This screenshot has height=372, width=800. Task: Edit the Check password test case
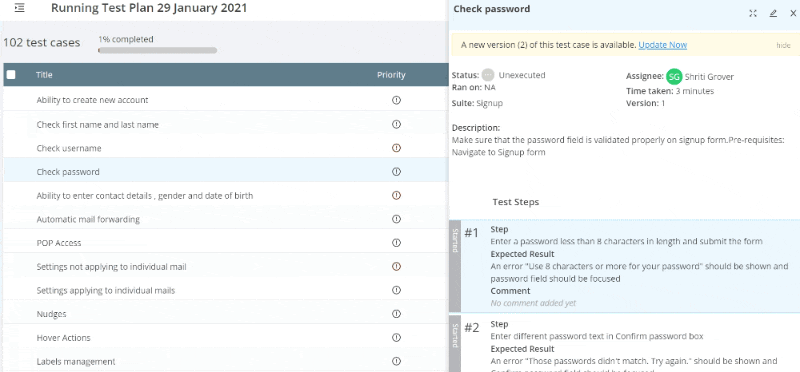click(x=773, y=14)
